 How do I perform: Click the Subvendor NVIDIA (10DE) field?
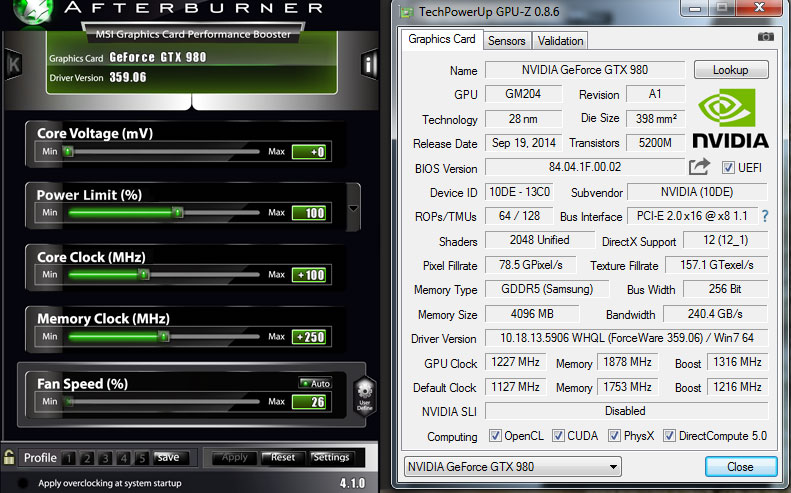click(x=697, y=192)
